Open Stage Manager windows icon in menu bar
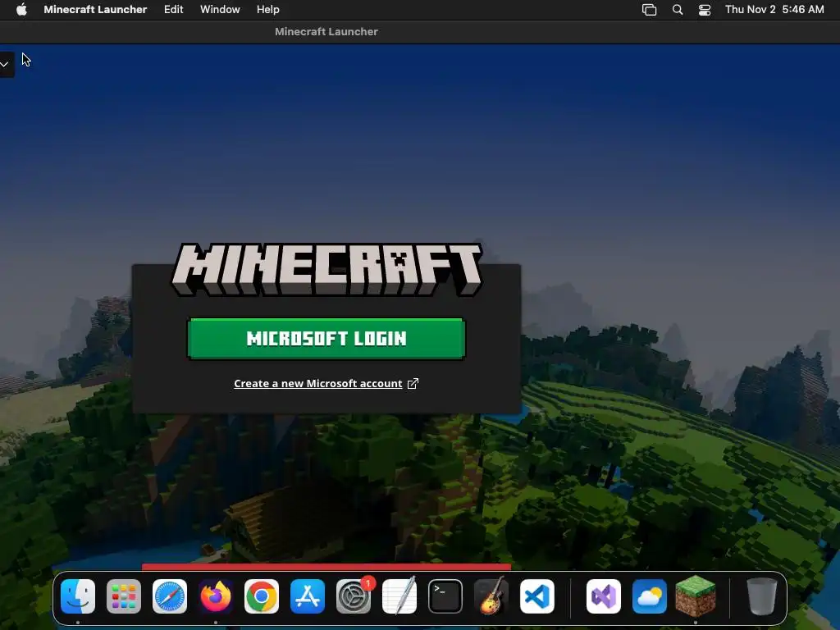Viewport: 840px width, 630px height. coord(650,10)
